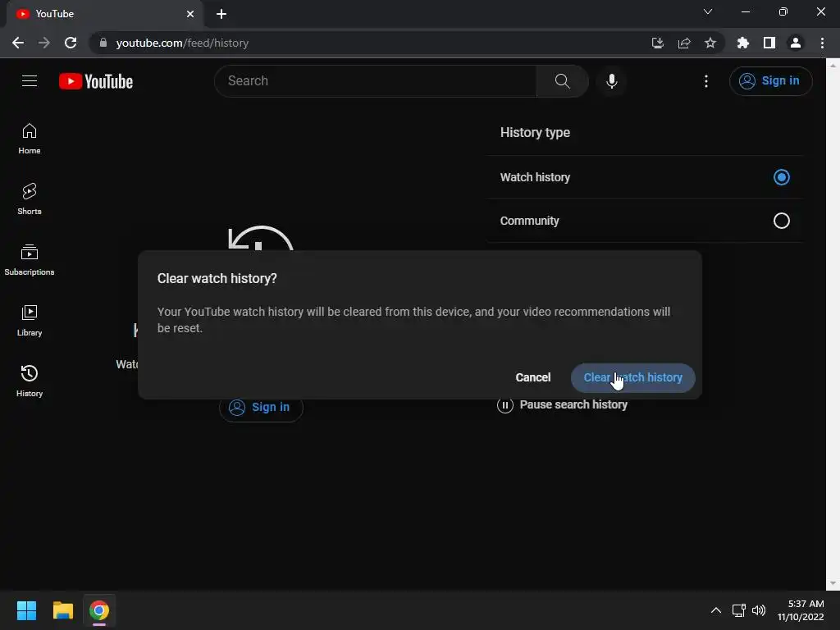Image resolution: width=840 pixels, height=630 pixels.
Task: Cancel the clear watch history dialog
Action: (x=533, y=377)
